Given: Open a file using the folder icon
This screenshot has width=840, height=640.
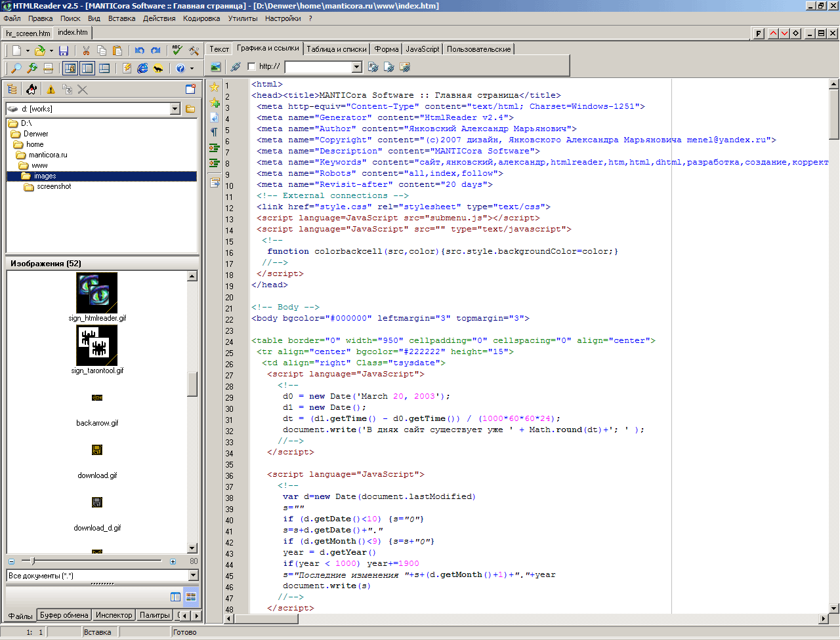Looking at the screenshot, I should (x=40, y=50).
